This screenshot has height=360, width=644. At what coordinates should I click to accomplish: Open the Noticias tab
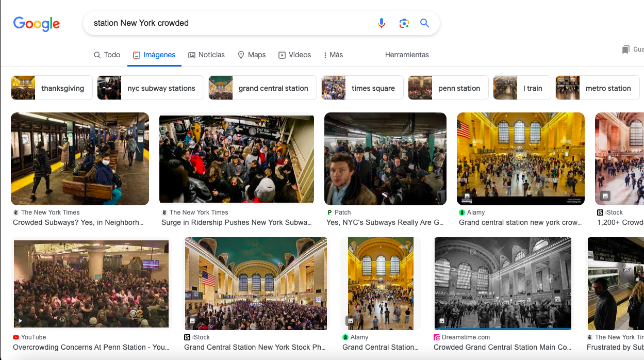click(x=206, y=55)
